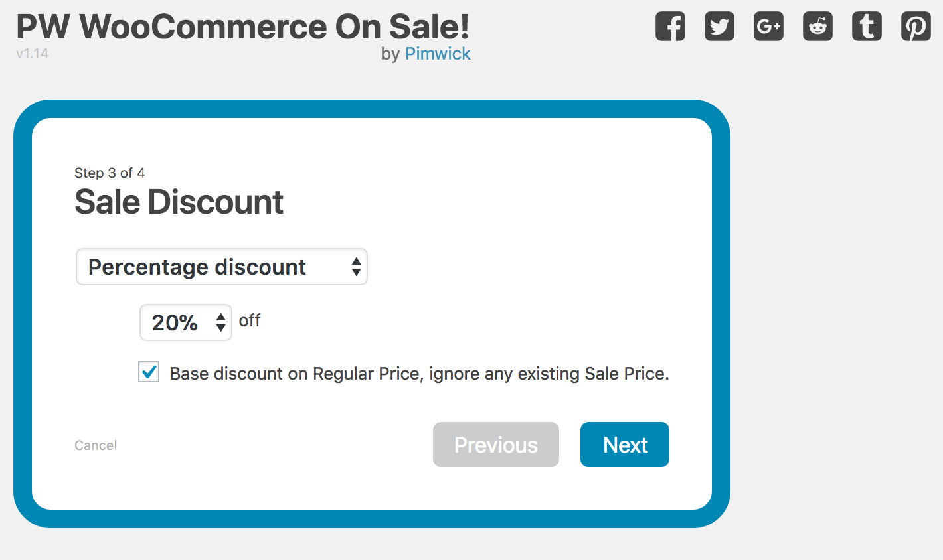Click the arrows on the Percentage discount selector
Image resolution: width=943 pixels, height=560 pixels.
click(357, 267)
